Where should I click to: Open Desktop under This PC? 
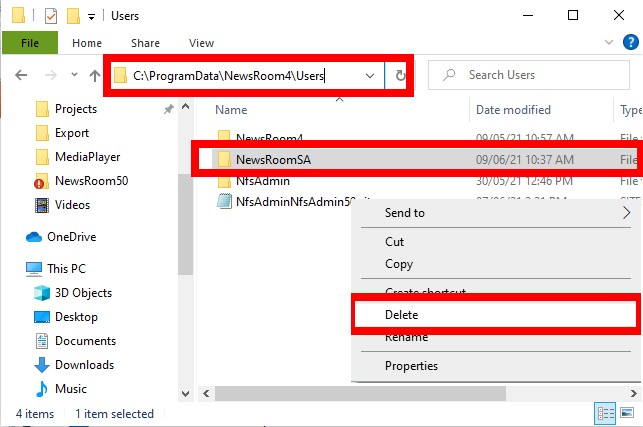[x=76, y=317]
